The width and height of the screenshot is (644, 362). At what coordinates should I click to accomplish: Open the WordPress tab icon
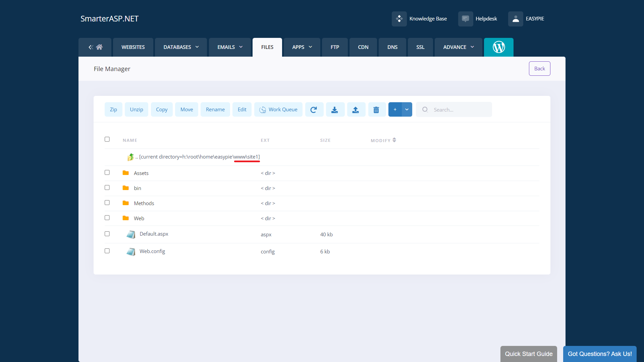pos(499,47)
